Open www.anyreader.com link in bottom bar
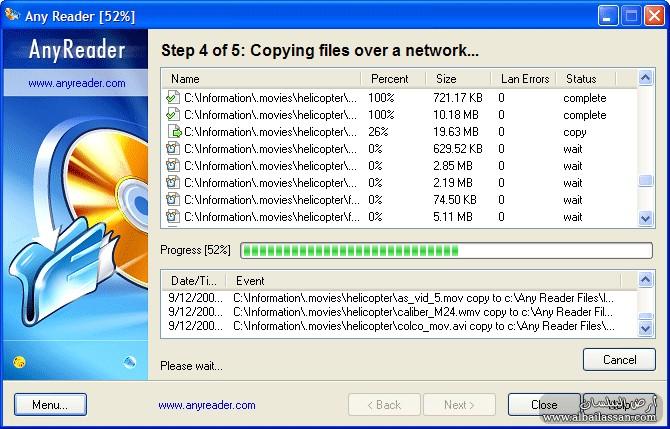Image resolution: width=670 pixels, height=429 pixels. 207,405
